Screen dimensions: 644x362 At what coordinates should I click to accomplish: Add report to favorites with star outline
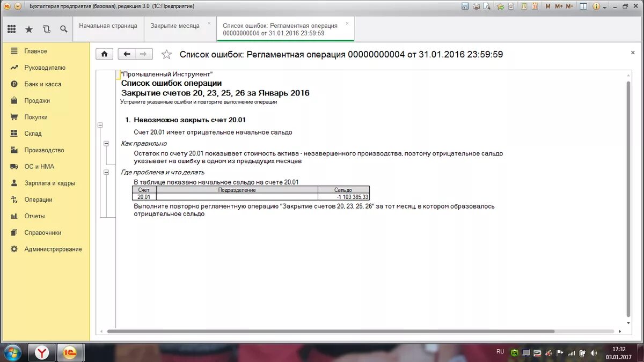166,54
